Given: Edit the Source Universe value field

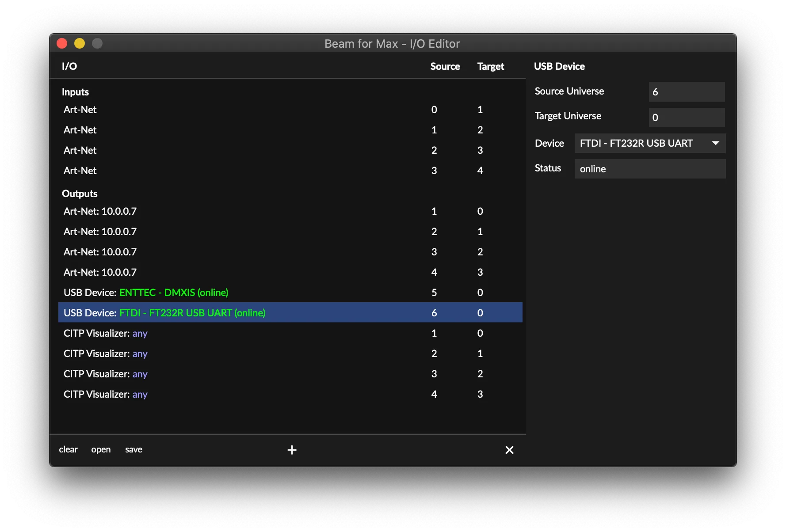Looking at the screenshot, I should [x=686, y=92].
